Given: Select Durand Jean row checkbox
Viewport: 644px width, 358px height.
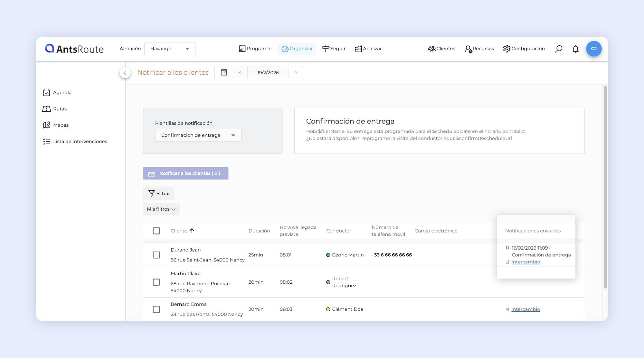Looking at the screenshot, I should 156,255.
